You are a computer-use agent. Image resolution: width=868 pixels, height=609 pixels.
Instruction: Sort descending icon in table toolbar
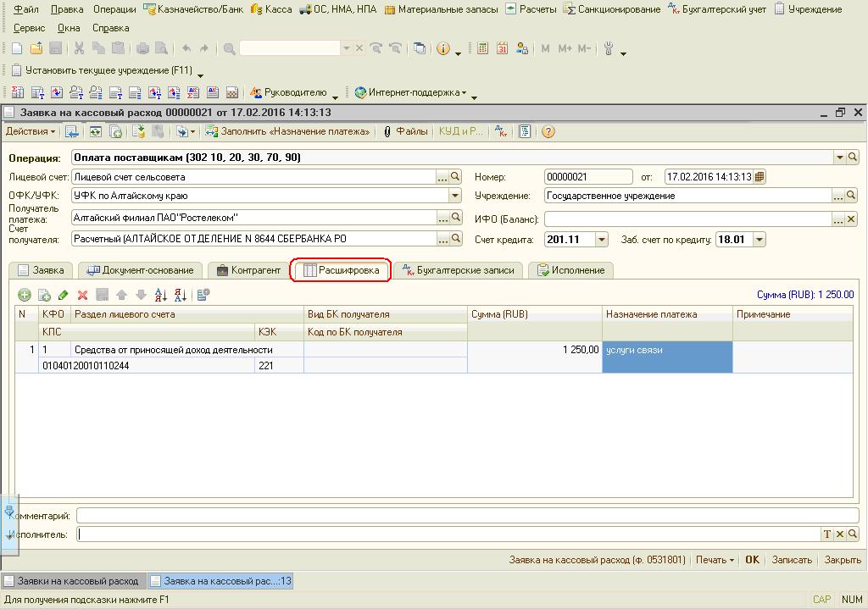click(x=180, y=295)
